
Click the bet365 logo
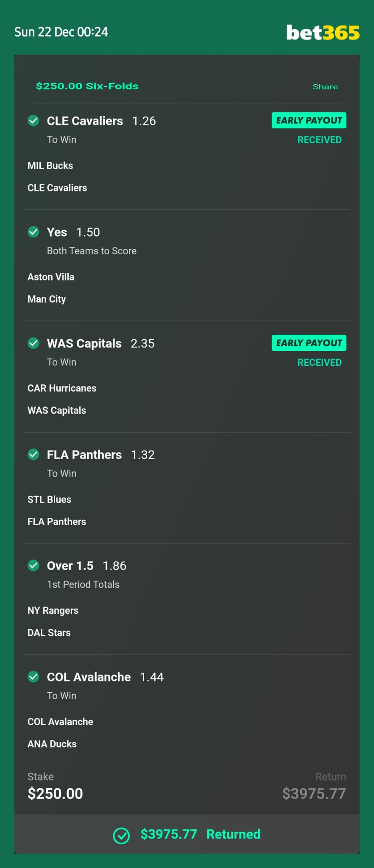(323, 32)
